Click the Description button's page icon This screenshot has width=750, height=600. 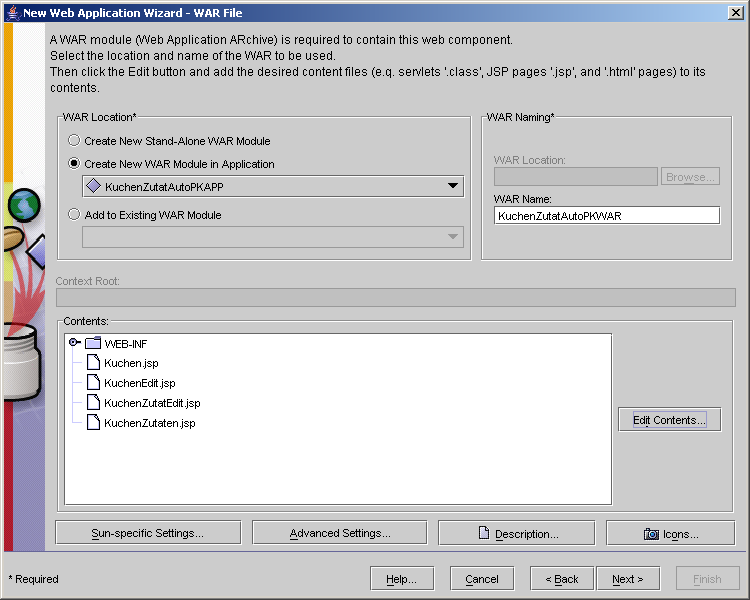(x=484, y=533)
